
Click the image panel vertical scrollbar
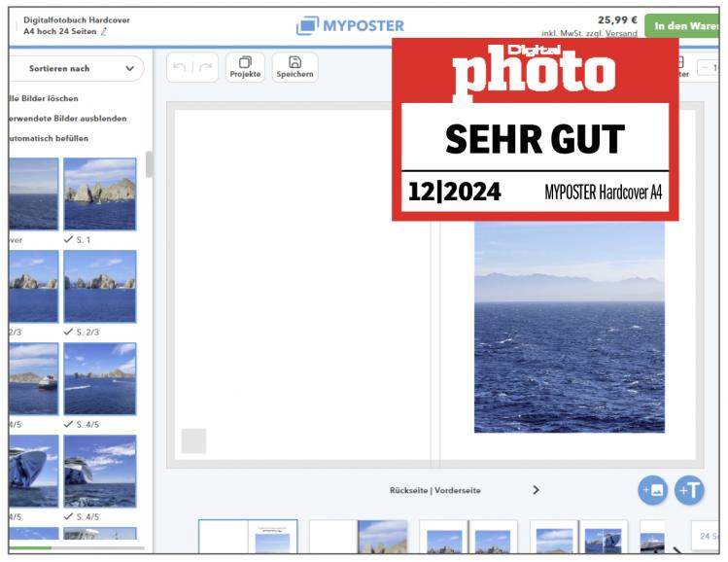point(149,164)
